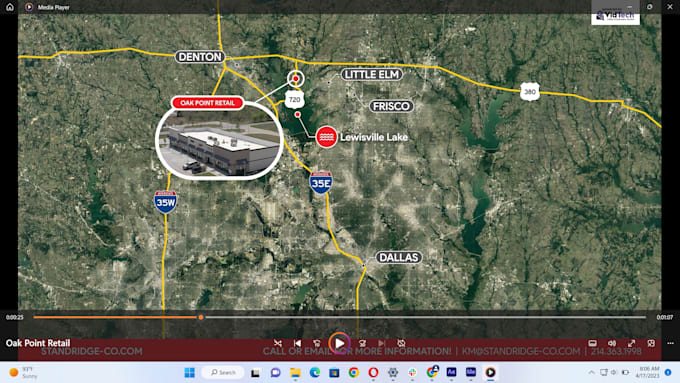Open the more options ellipsis menu
Image resolution: width=680 pixels, height=383 pixels.
(670, 343)
